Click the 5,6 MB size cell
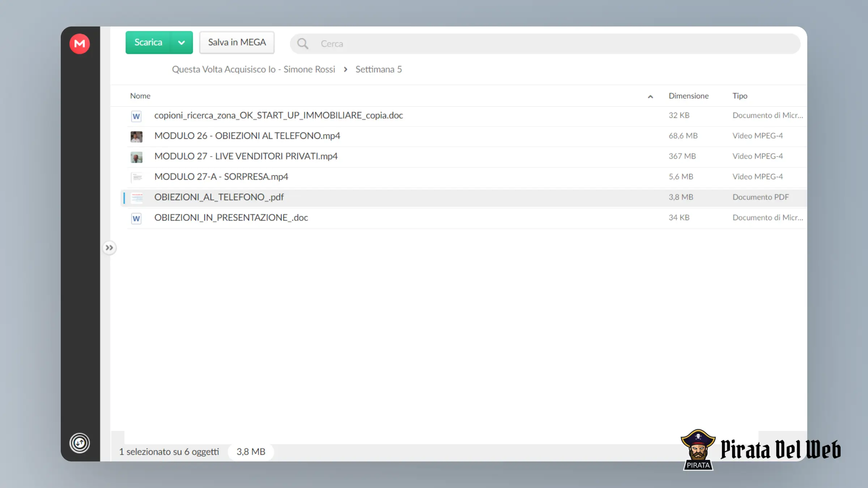The width and height of the screenshot is (868, 488). point(681,177)
